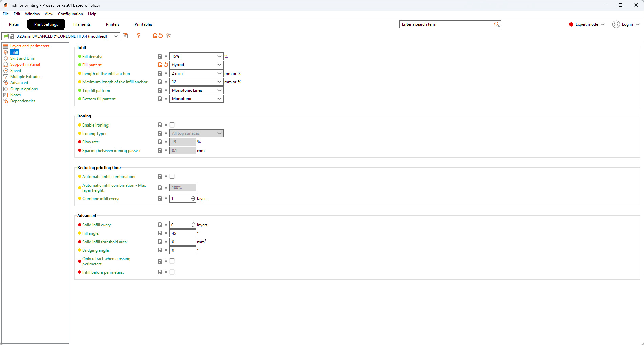The height and width of the screenshot is (345, 644).
Task: Click the Solid infill every stepper arrows
Action: [193, 225]
